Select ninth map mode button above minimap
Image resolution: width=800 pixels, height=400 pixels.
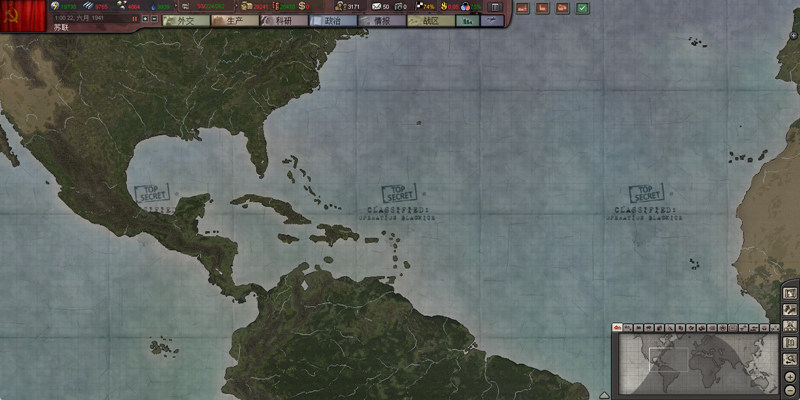pos(702,328)
